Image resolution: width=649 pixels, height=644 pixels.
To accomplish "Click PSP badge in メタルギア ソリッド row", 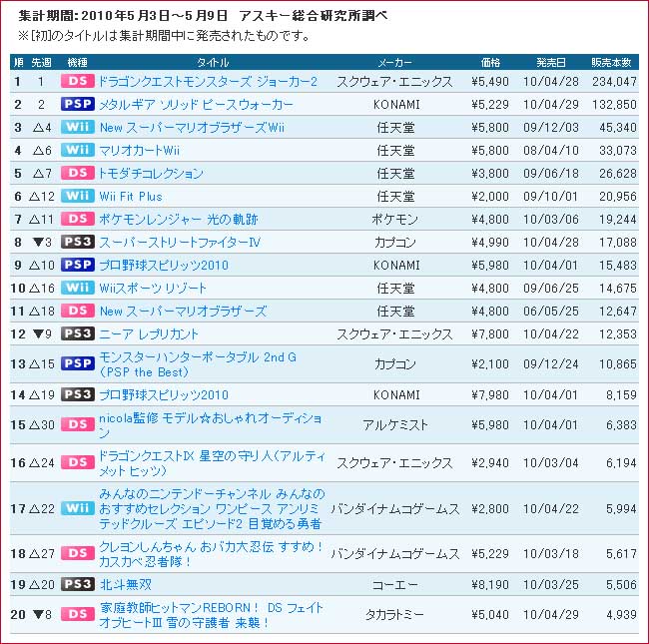I will [x=78, y=104].
